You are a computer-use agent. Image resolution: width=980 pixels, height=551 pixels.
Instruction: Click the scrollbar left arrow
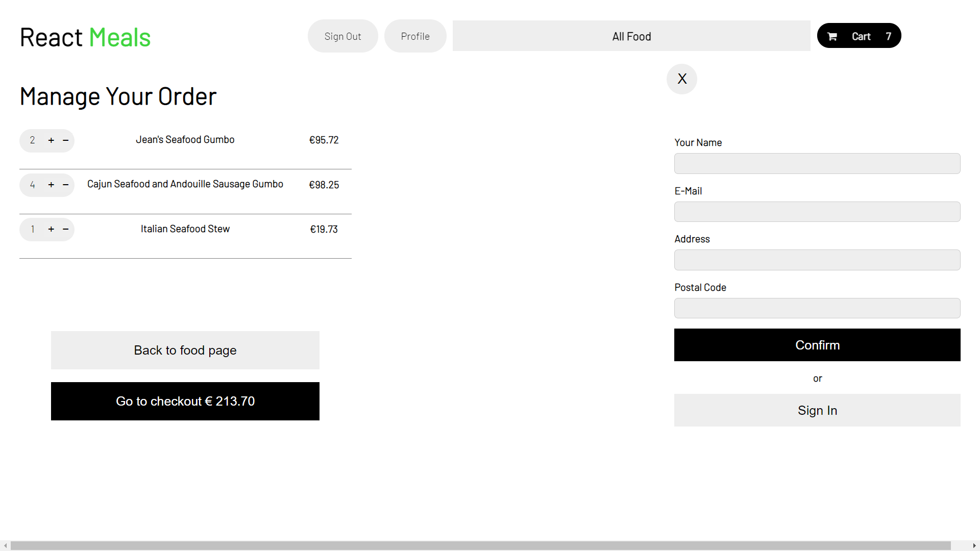tap(5, 546)
